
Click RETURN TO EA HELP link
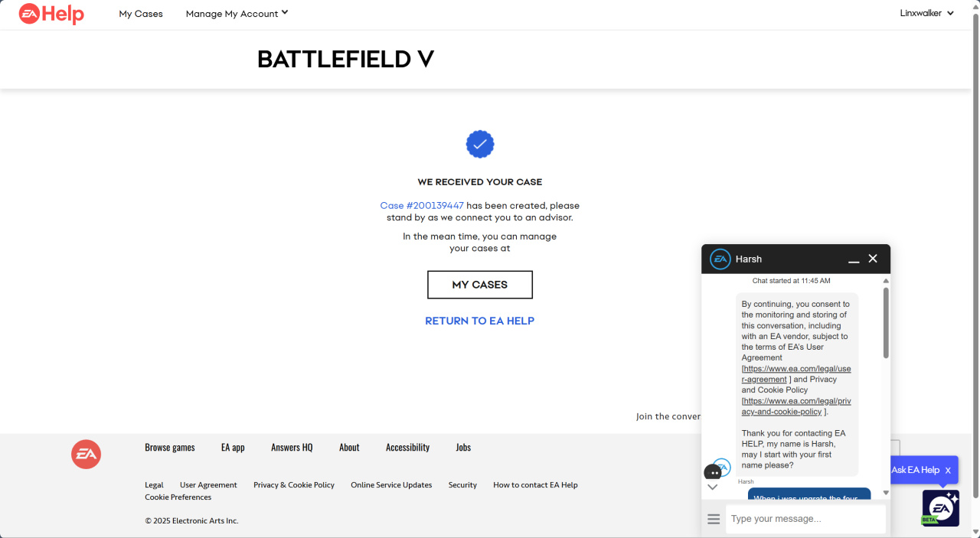pos(480,321)
